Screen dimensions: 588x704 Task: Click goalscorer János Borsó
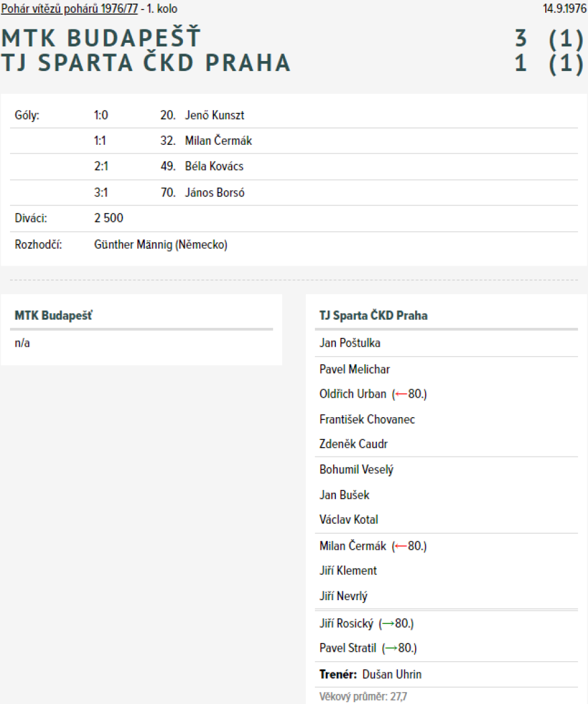pyautogui.click(x=215, y=192)
